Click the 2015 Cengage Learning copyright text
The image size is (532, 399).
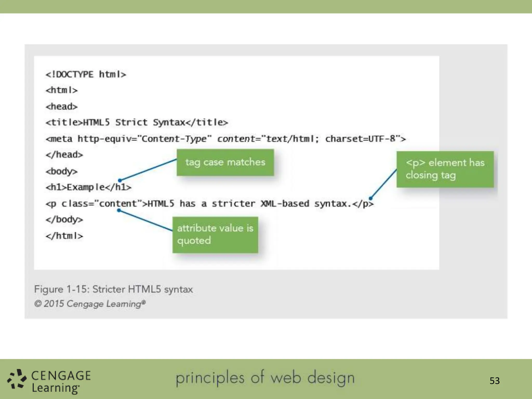pos(90,304)
